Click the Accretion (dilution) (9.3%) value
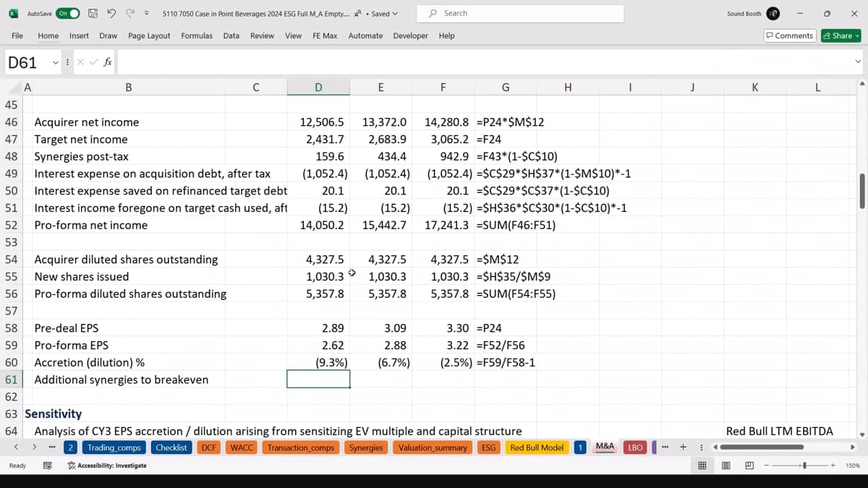 331,362
